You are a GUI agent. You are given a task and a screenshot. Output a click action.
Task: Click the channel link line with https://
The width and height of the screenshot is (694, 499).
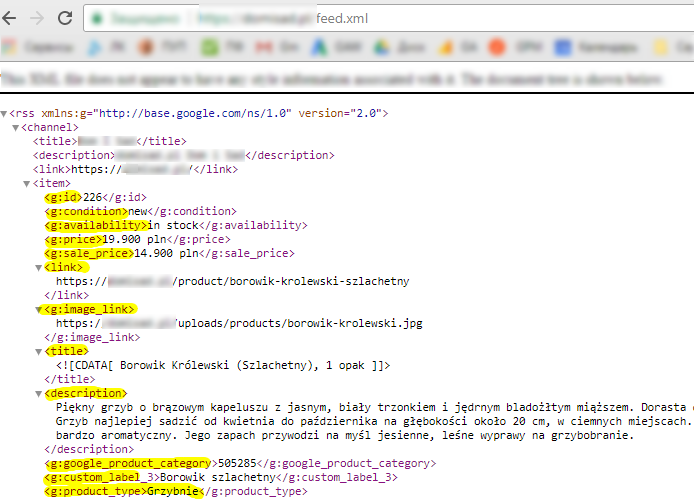[135, 170]
